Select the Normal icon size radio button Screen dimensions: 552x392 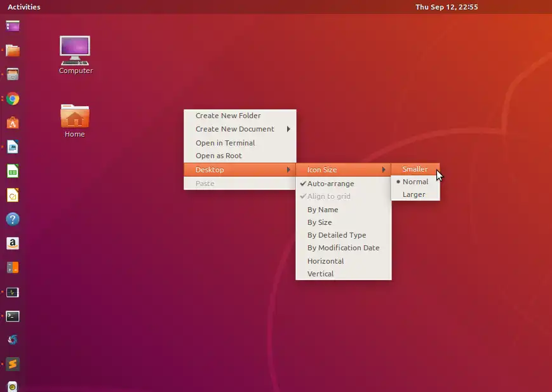[x=414, y=182]
